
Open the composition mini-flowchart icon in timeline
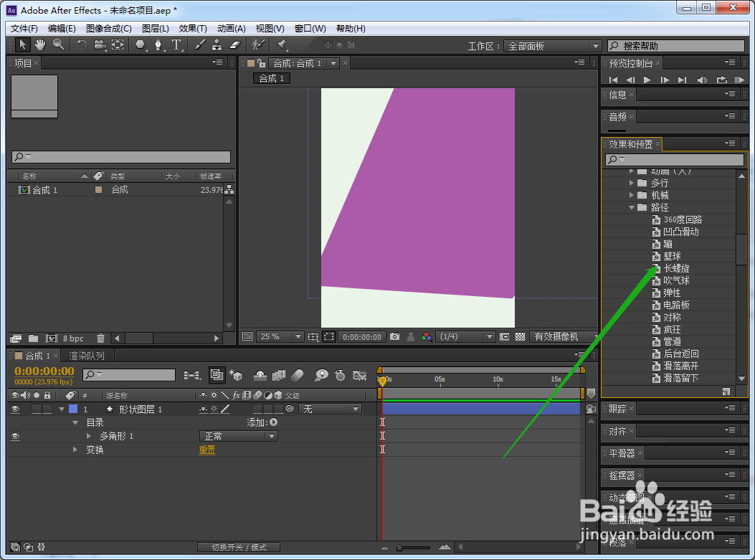coord(192,375)
